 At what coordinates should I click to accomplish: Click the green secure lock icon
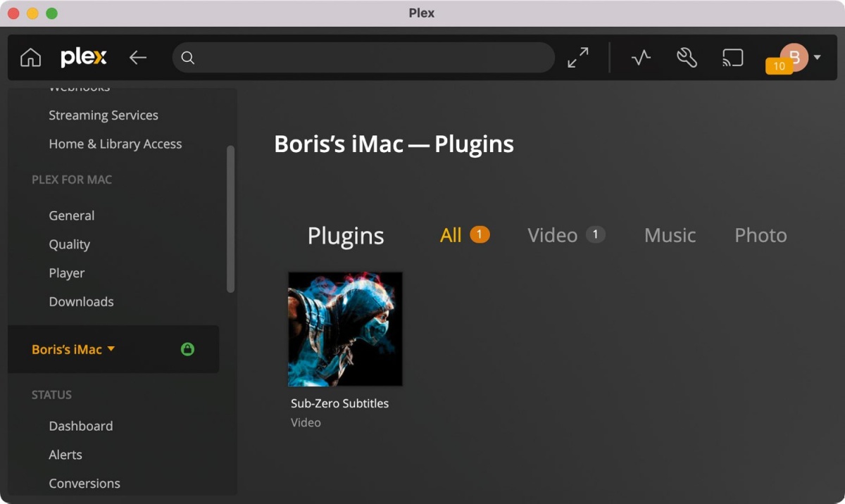187,349
